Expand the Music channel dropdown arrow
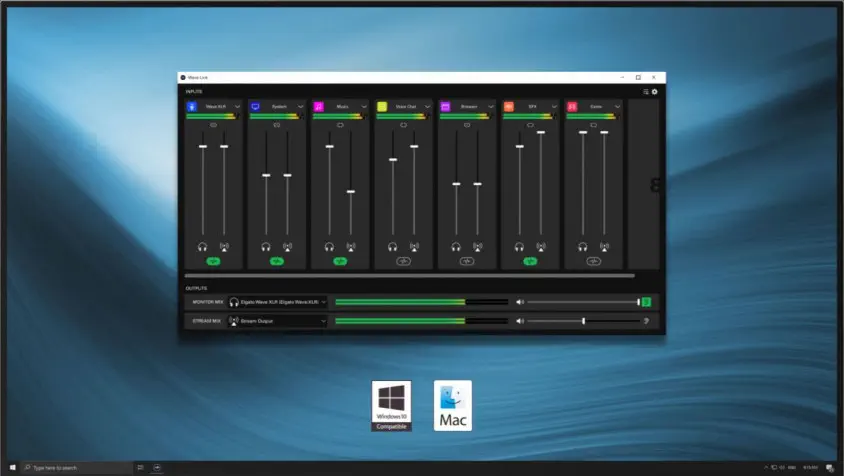Viewport: 844px width, 476px height. pyautogui.click(x=364, y=107)
